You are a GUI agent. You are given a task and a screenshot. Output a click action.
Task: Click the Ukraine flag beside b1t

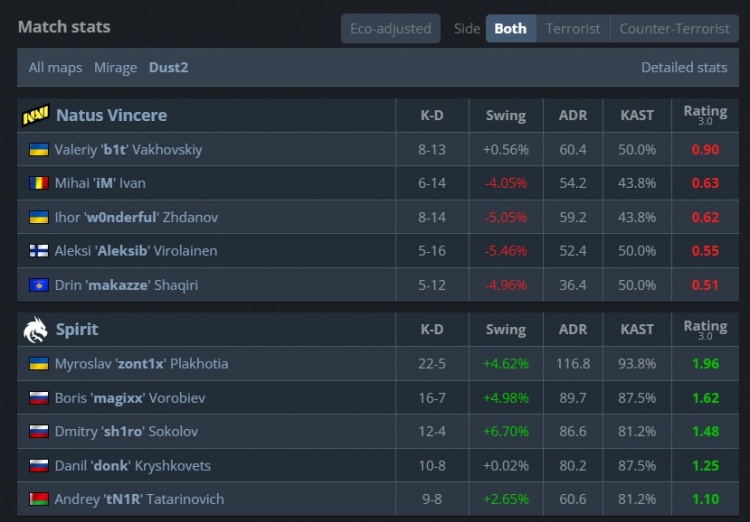[39, 149]
